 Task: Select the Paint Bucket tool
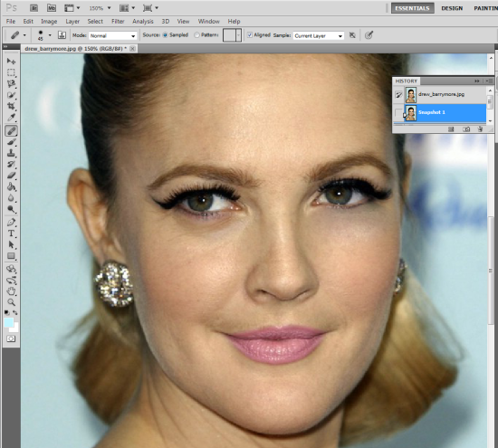coord(11,186)
